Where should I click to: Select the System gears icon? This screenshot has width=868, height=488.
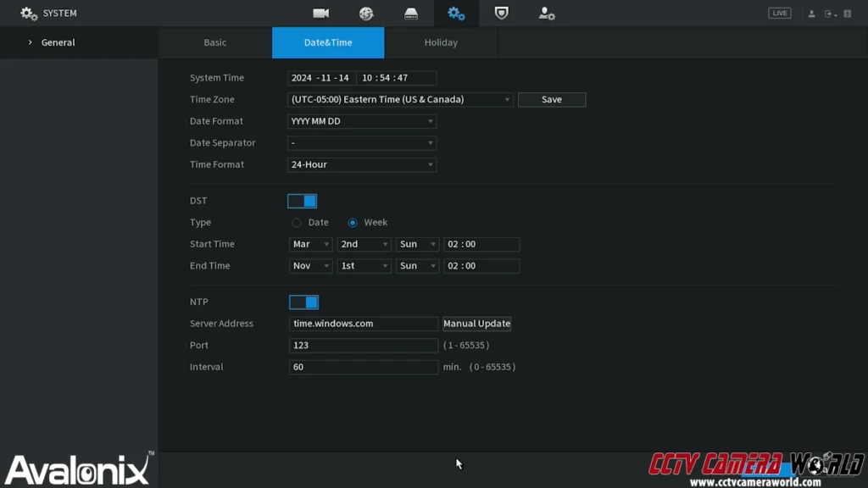(x=456, y=14)
